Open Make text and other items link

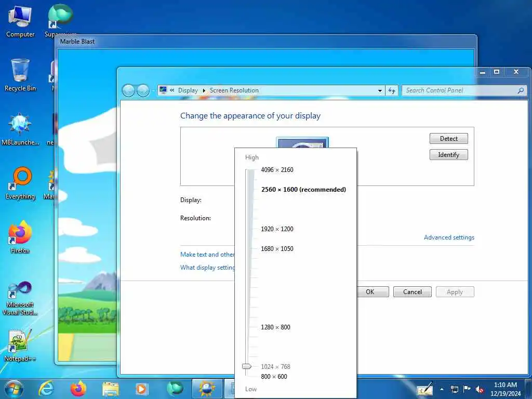tap(207, 255)
